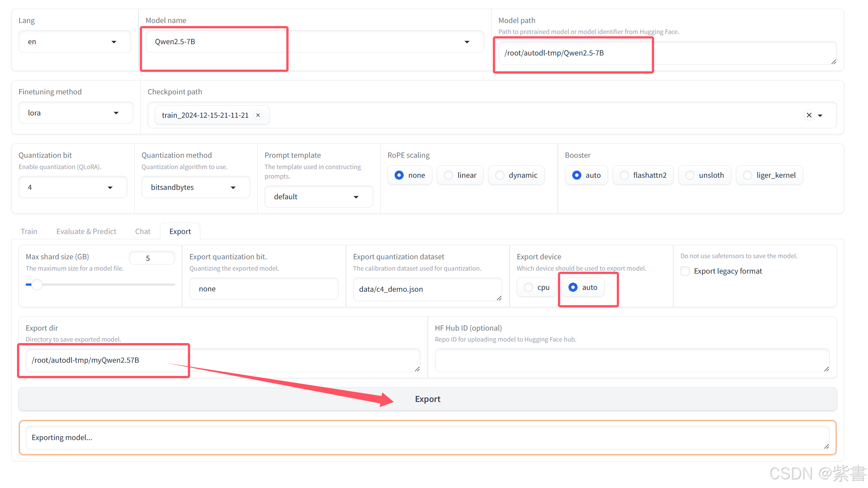Click the Max shard size slider handle
The image size is (868, 488).
(37, 285)
